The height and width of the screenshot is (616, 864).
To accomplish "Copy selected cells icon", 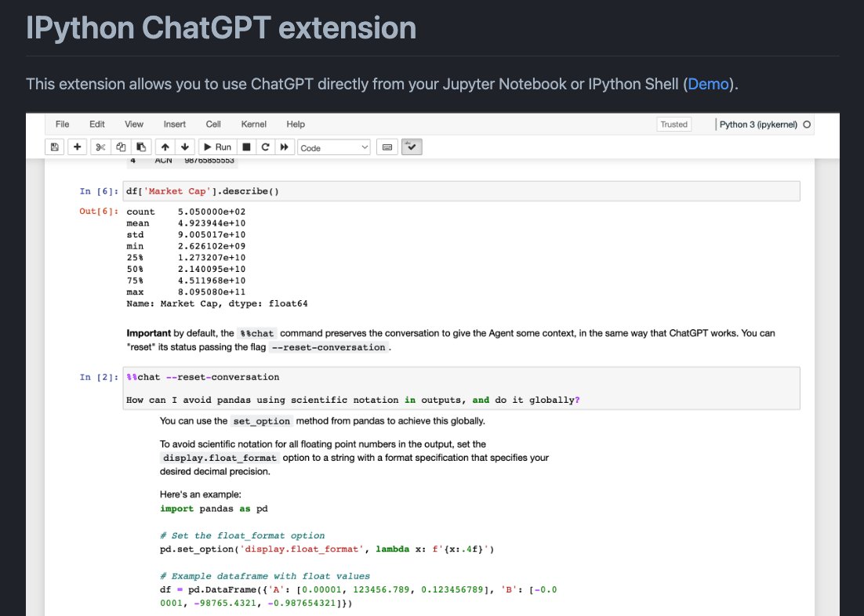I will click(x=121, y=147).
